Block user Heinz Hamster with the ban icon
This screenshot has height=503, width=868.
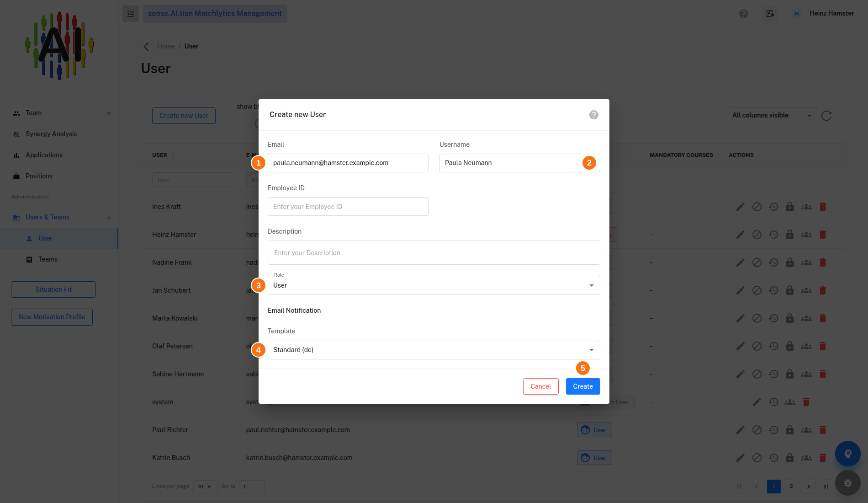click(x=757, y=235)
